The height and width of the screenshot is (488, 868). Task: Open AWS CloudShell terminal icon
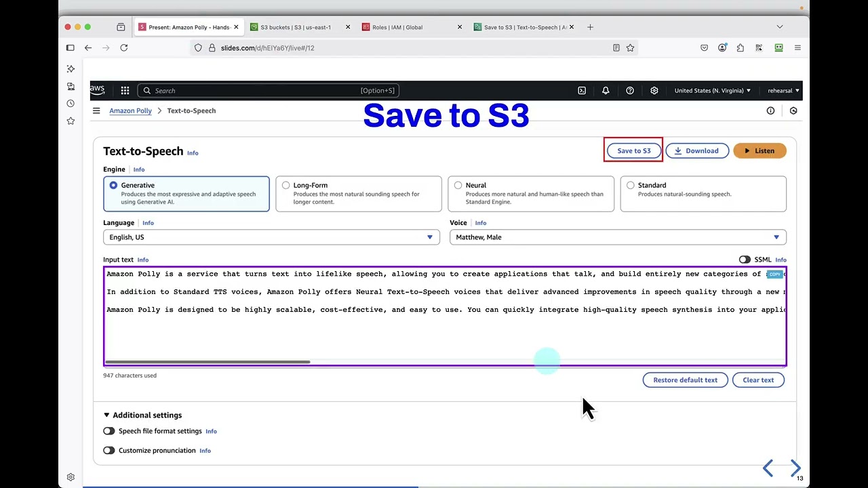(x=582, y=90)
